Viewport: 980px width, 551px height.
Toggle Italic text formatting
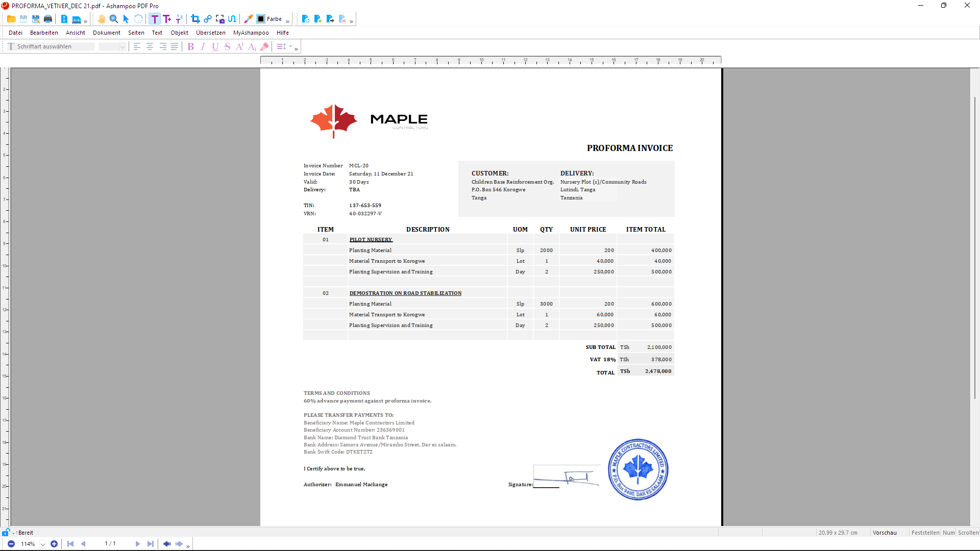203,46
